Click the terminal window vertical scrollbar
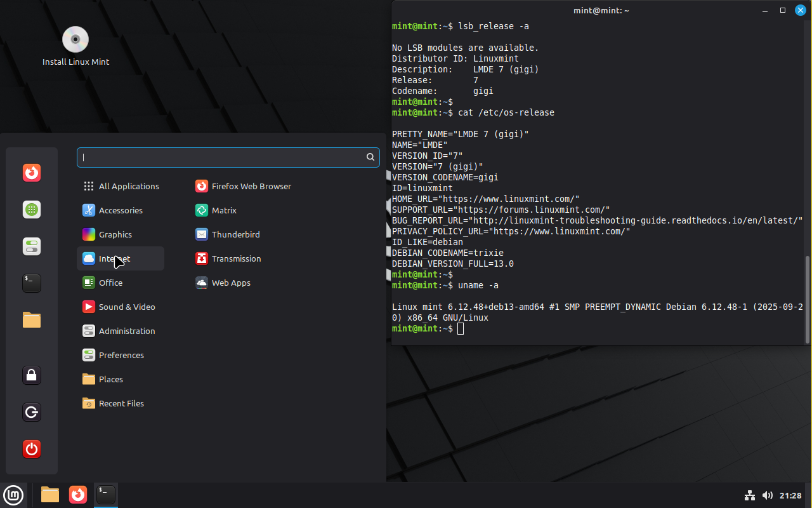This screenshot has width=812, height=508. 807,298
